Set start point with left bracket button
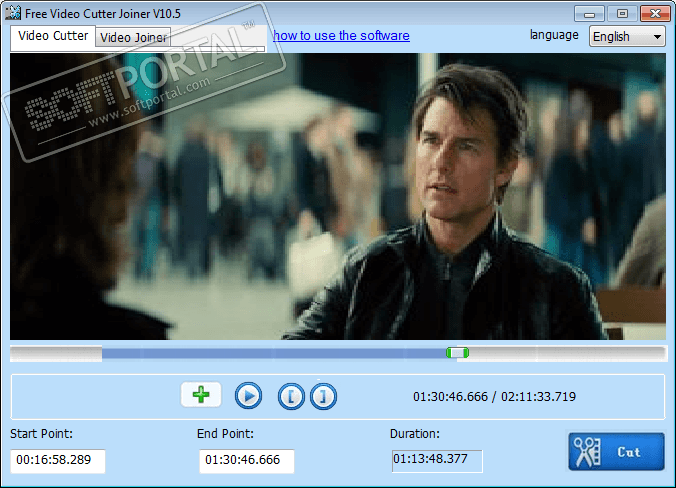This screenshot has height=488, width=676. (291, 396)
